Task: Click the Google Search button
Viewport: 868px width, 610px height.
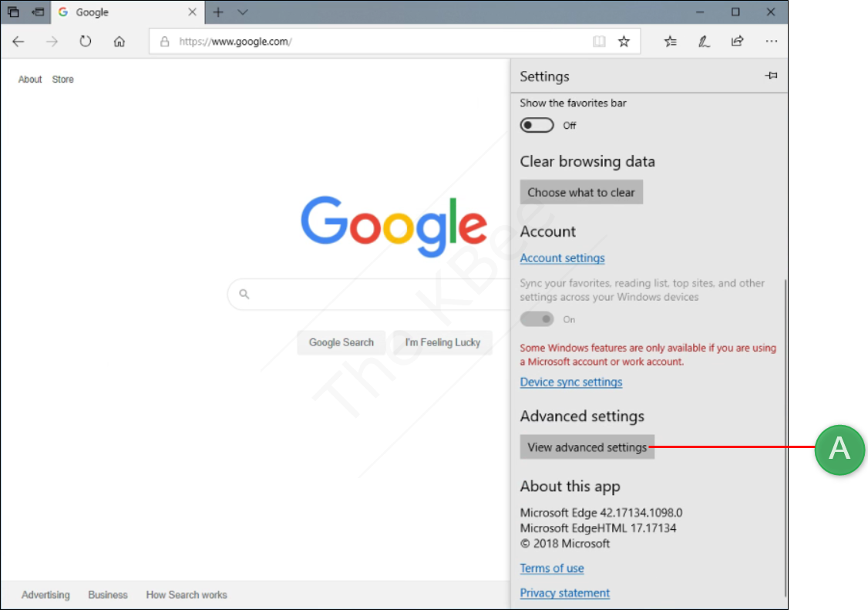Action: [x=341, y=342]
